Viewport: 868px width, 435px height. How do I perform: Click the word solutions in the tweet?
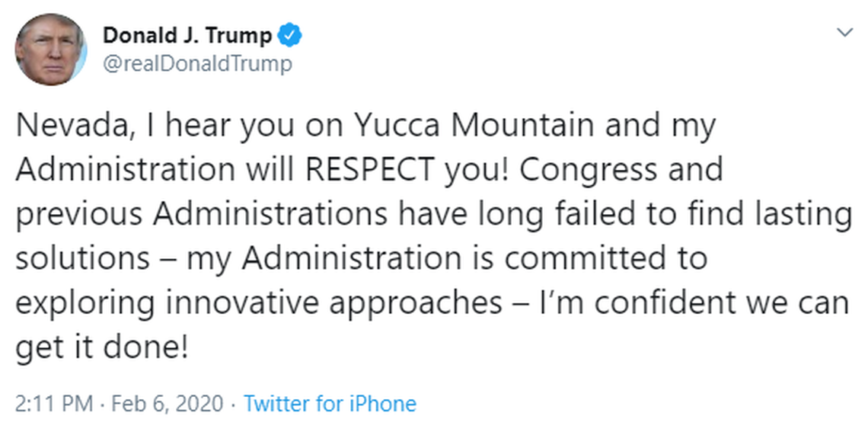point(81,258)
